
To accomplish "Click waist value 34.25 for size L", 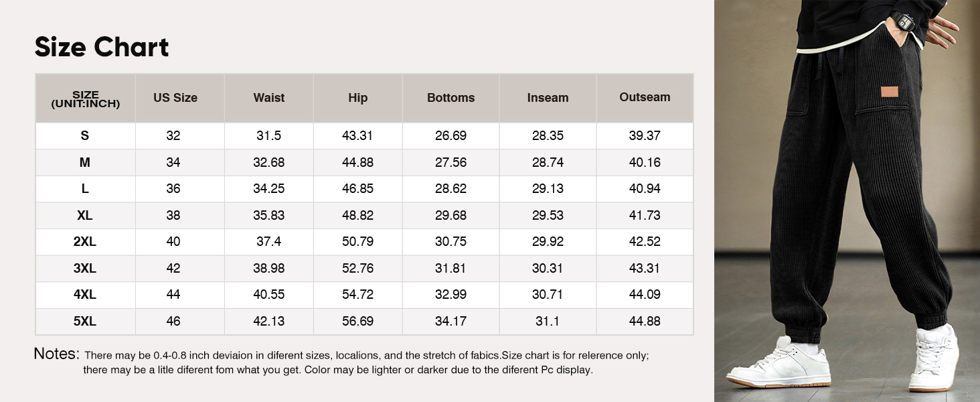I will [269, 189].
